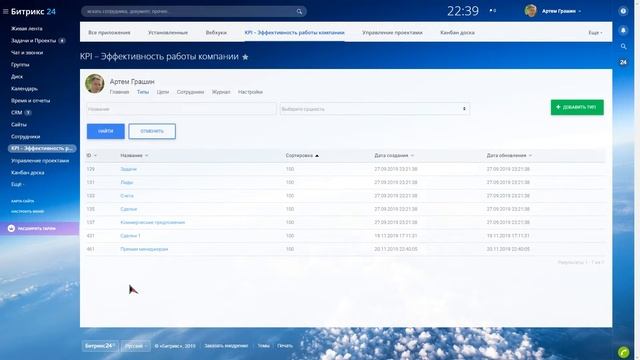640x360 pixels.
Task: Open the Сделки 1 type link
Action: 130,236
